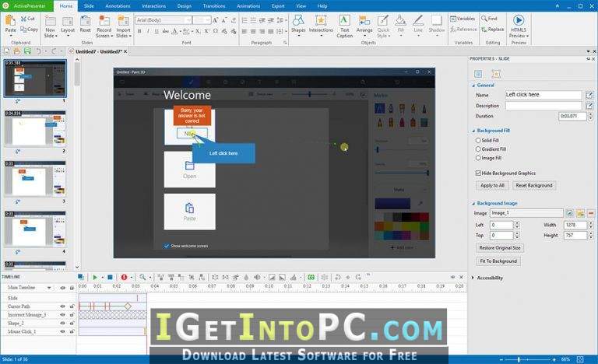598x364 pixels.
Task: Open the Export tab
Action: tap(278, 6)
